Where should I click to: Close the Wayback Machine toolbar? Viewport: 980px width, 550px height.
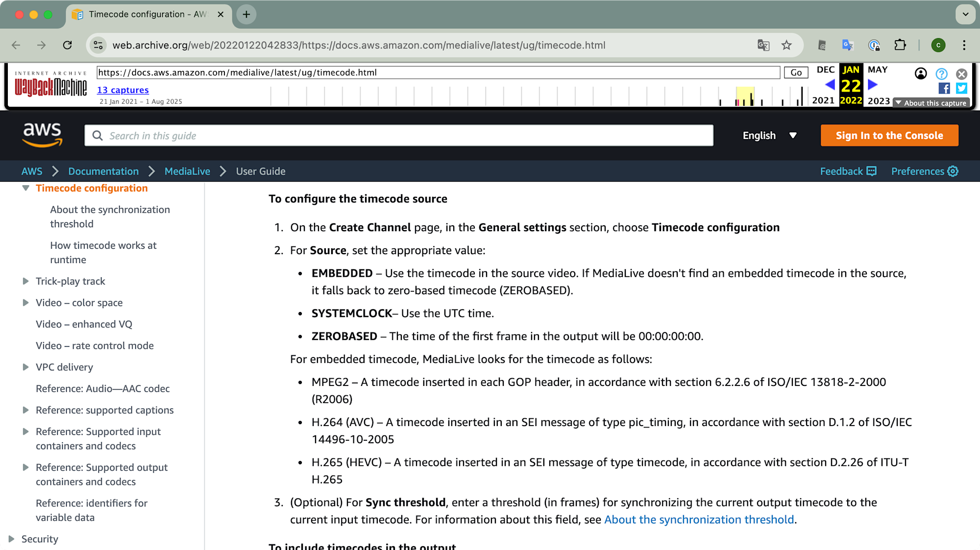click(x=962, y=74)
